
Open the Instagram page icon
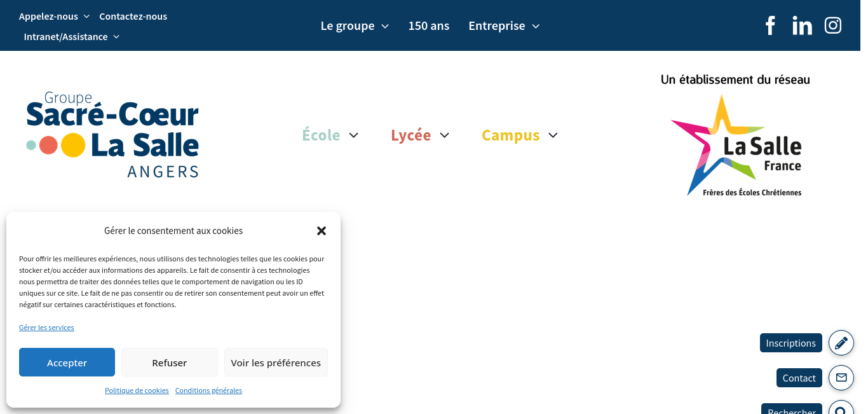[x=833, y=25]
